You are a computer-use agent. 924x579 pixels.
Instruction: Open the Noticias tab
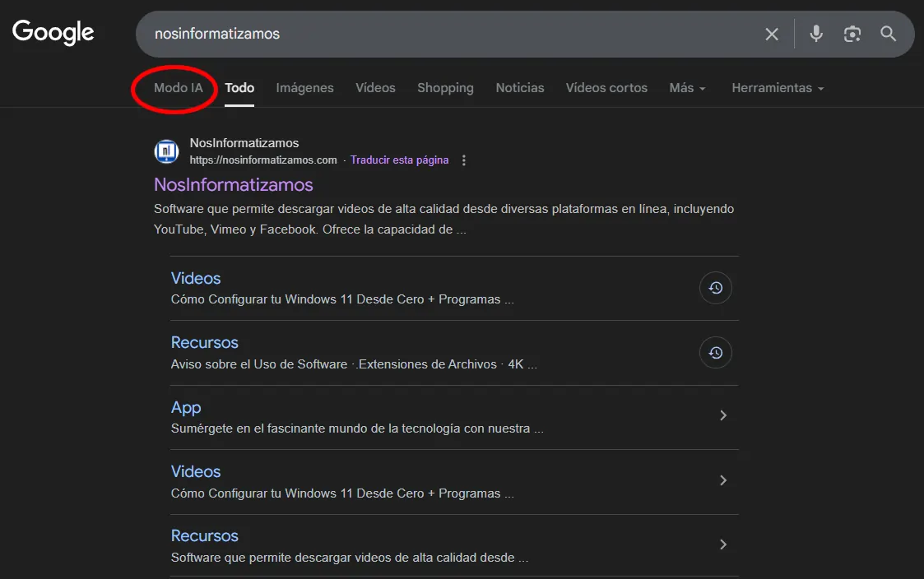pyautogui.click(x=520, y=88)
